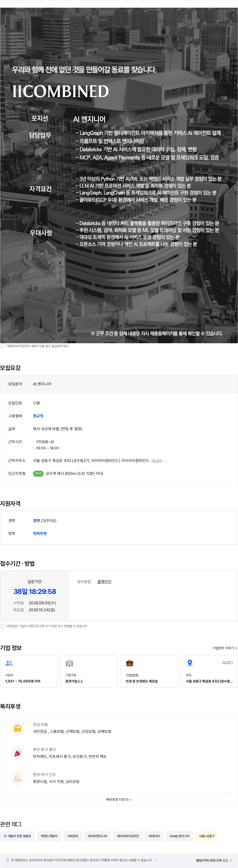Screen dimensions: 238x868
Task: Click the chevron after 불법/허위/과장/오류 신고
Action: (x=231, y=860)
